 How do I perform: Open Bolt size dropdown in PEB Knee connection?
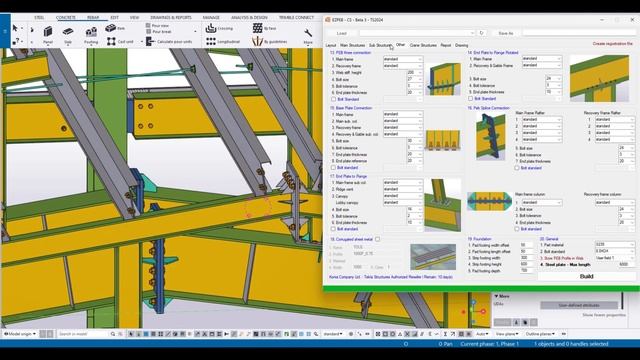[414, 79]
